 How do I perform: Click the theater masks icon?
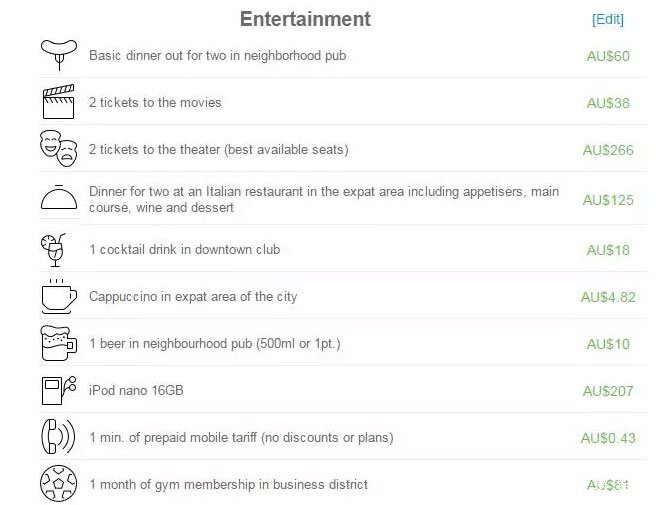[x=58, y=148]
